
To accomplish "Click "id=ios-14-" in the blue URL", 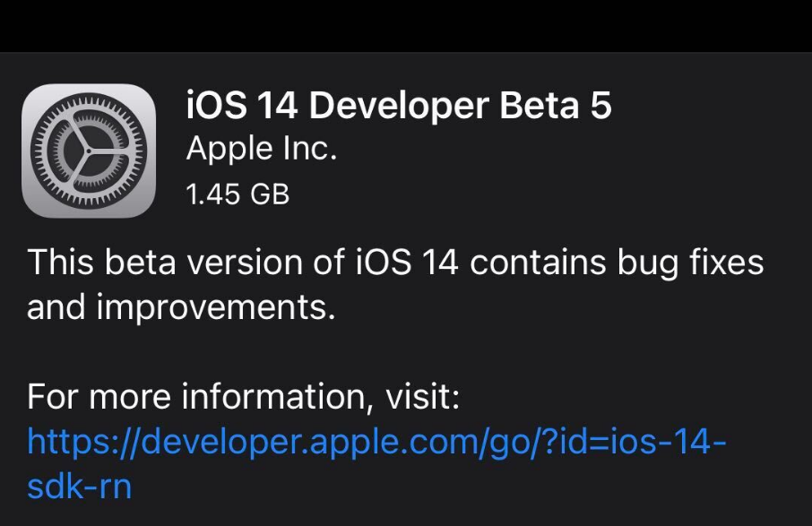I will (x=628, y=442).
